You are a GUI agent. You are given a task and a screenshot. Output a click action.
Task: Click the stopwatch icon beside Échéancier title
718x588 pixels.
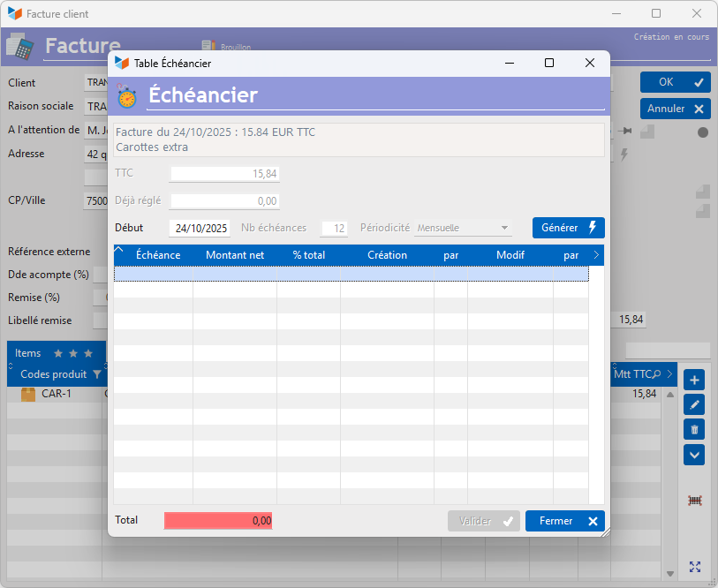[127, 96]
